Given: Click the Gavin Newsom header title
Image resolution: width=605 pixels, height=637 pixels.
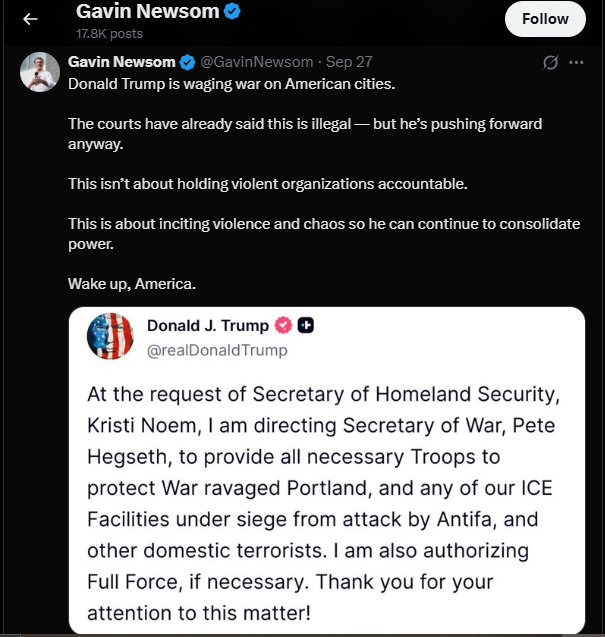Looking at the screenshot, I should pos(148,13).
